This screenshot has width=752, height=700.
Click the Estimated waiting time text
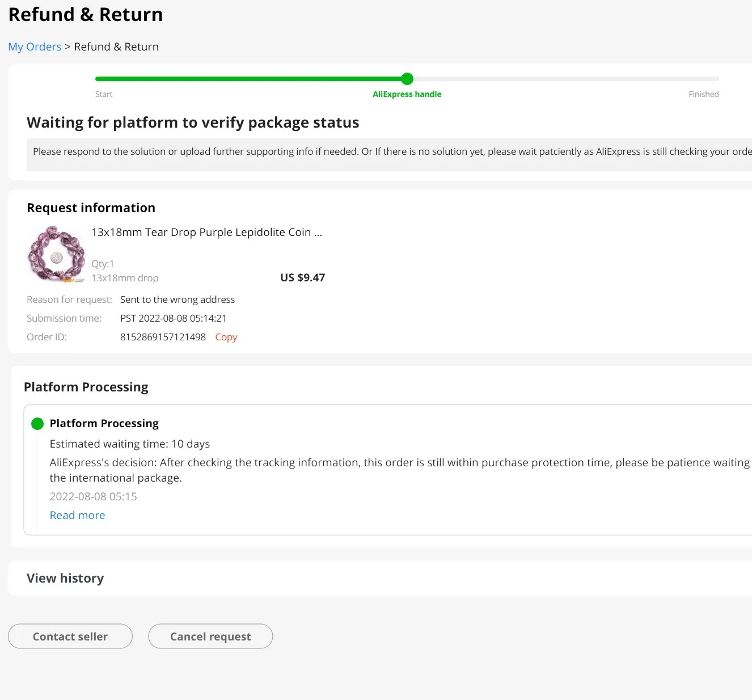[x=130, y=444]
